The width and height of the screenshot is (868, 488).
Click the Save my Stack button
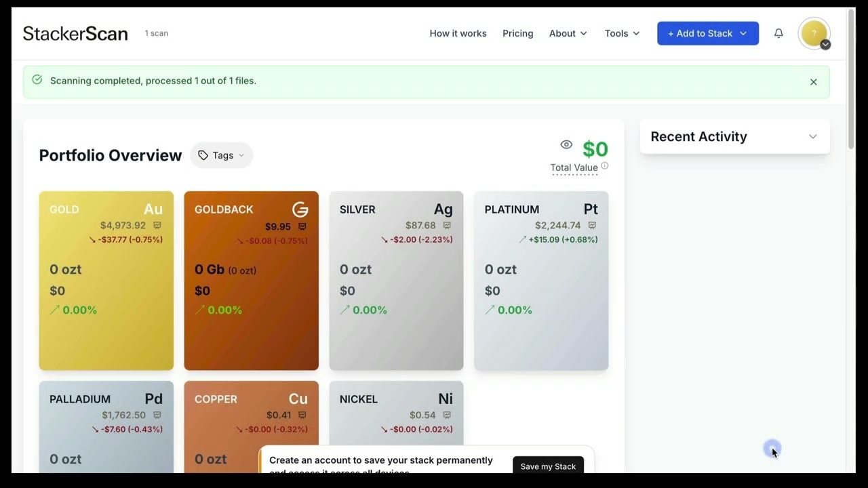point(548,466)
